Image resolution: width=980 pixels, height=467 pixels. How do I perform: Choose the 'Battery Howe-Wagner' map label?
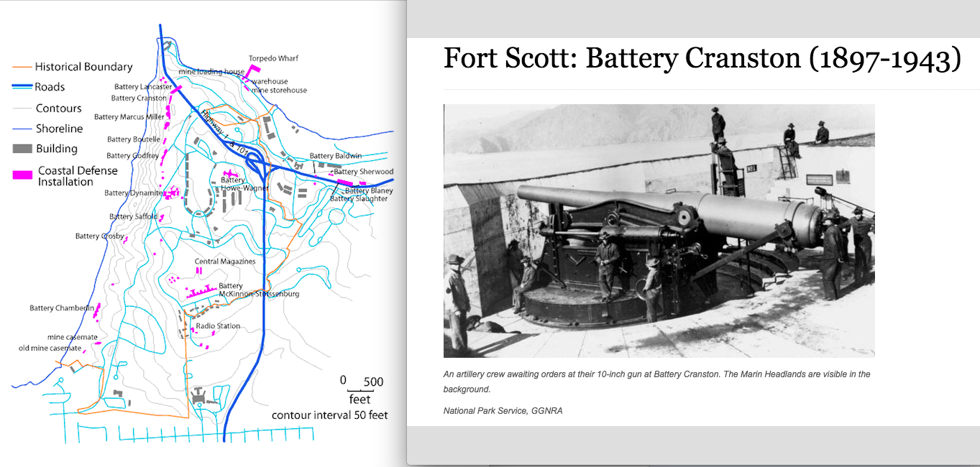[x=244, y=184]
